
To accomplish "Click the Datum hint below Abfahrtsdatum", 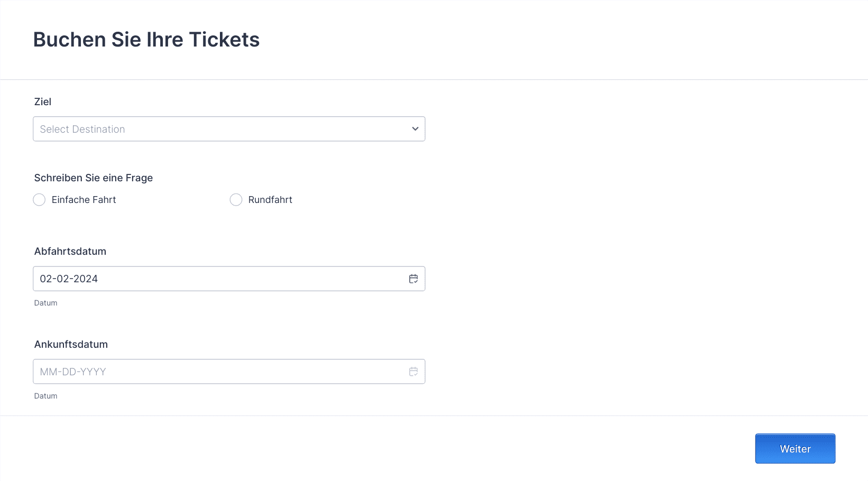I will (45, 303).
